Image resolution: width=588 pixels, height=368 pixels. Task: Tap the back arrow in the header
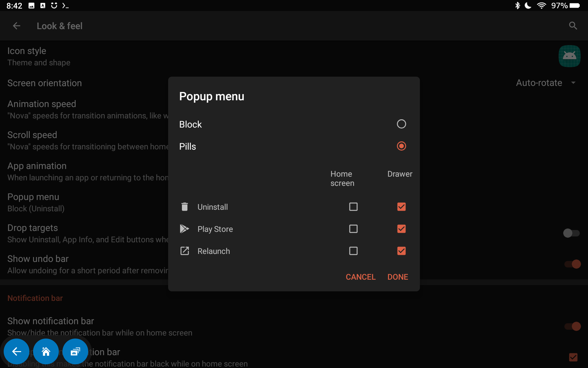(17, 26)
